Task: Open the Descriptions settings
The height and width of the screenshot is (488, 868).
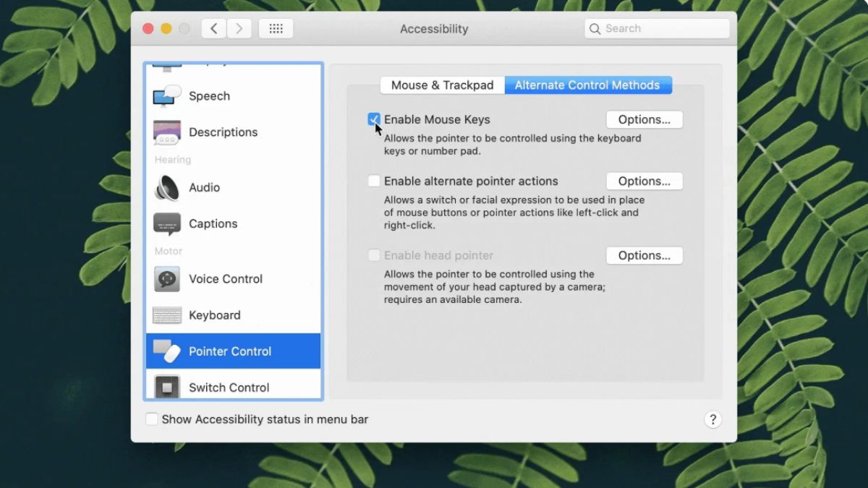Action: 222,132
